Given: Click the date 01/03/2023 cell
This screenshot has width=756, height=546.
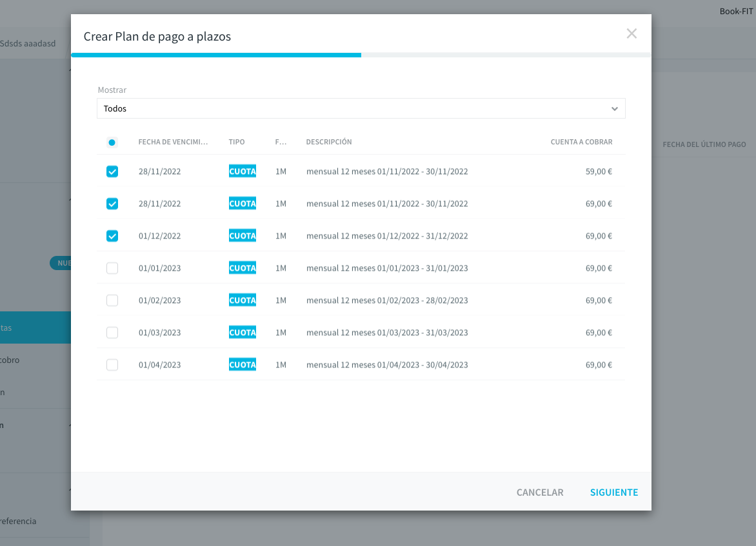Looking at the screenshot, I should 159,333.
